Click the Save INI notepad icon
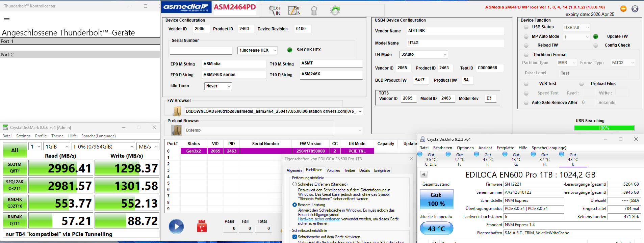The width and height of the screenshot is (644, 243). (x=294, y=10)
